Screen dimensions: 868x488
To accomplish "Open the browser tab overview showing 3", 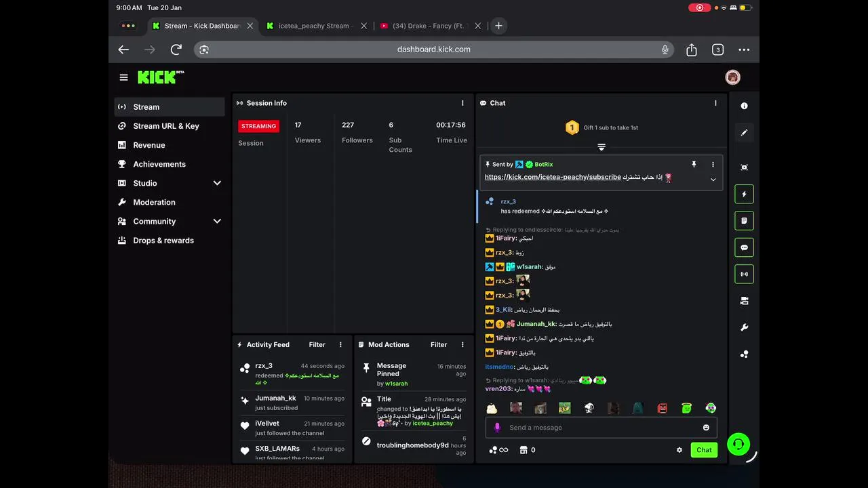I will pos(717,49).
